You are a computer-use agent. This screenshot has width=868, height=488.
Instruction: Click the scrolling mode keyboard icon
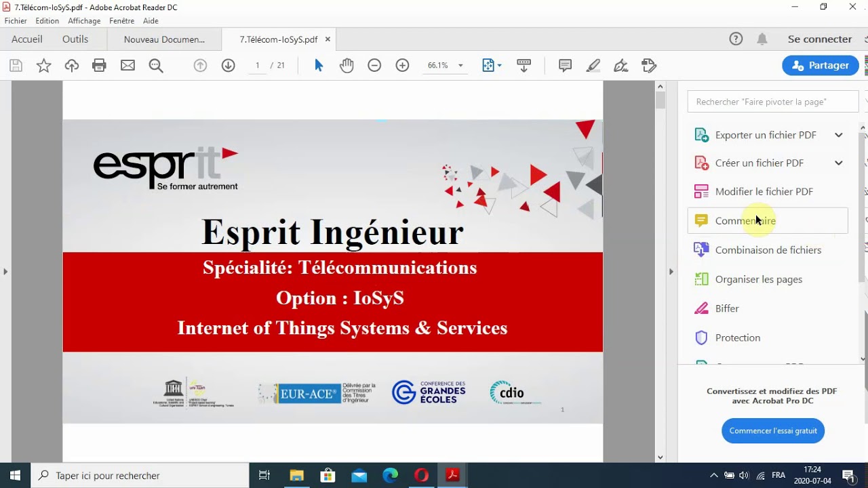pyautogui.click(x=524, y=66)
